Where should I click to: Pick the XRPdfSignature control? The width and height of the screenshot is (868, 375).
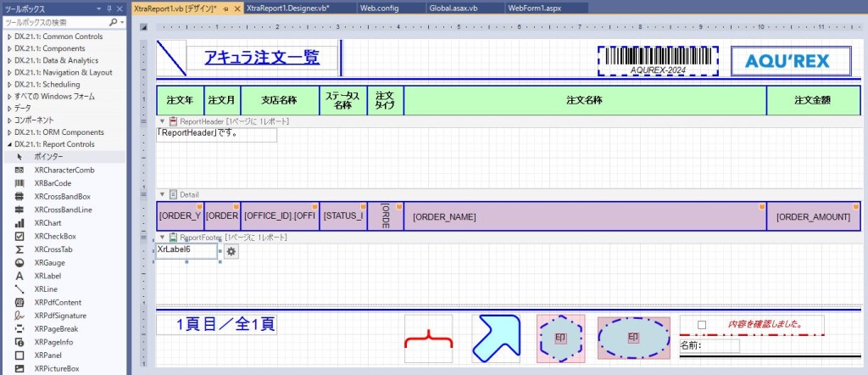click(58, 316)
